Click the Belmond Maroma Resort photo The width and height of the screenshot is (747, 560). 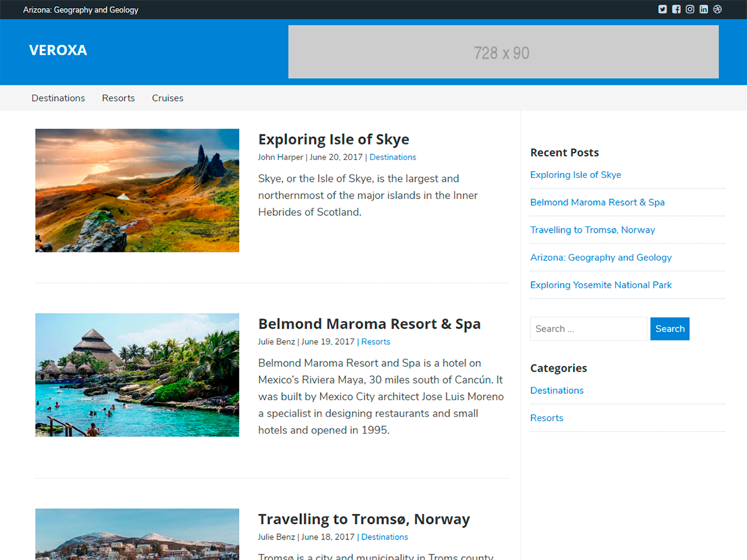coord(137,374)
